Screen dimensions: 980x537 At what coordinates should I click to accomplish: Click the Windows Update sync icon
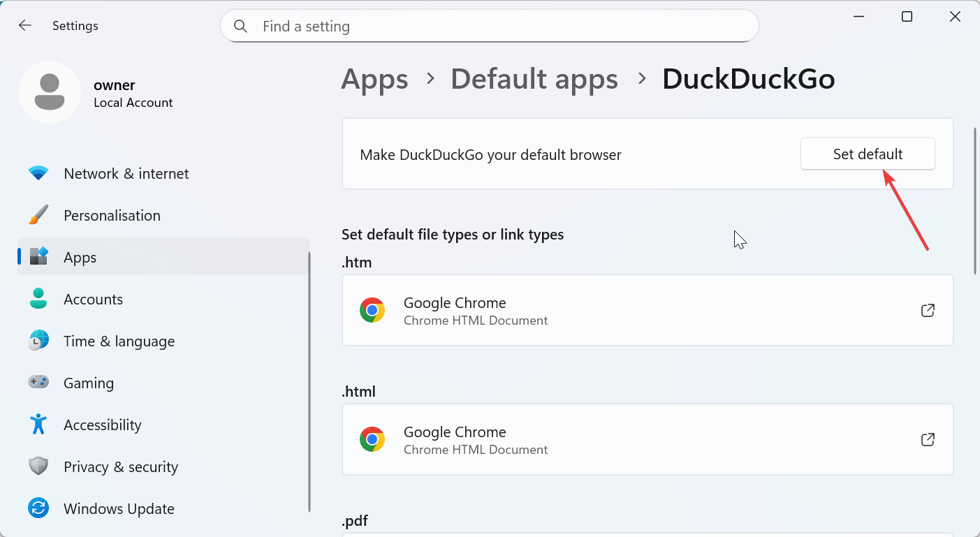point(38,508)
